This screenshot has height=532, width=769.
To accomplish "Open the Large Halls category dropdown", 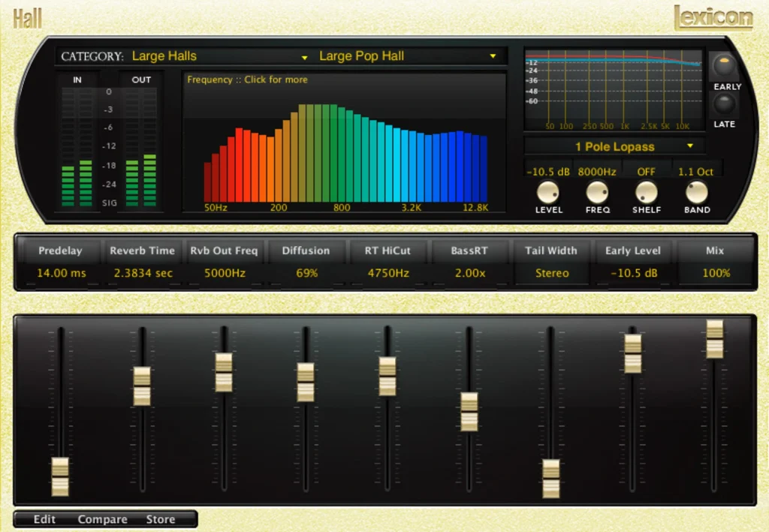I will click(x=218, y=56).
